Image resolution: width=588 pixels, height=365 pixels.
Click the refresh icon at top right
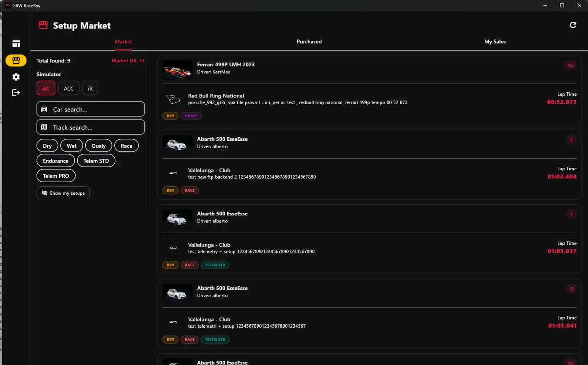[x=573, y=25]
